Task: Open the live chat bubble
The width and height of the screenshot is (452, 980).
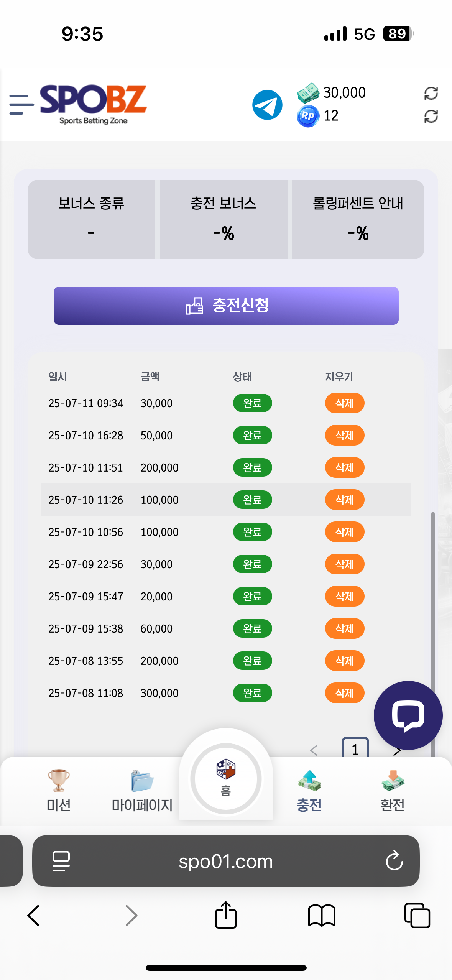Action: (x=408, y=715)
